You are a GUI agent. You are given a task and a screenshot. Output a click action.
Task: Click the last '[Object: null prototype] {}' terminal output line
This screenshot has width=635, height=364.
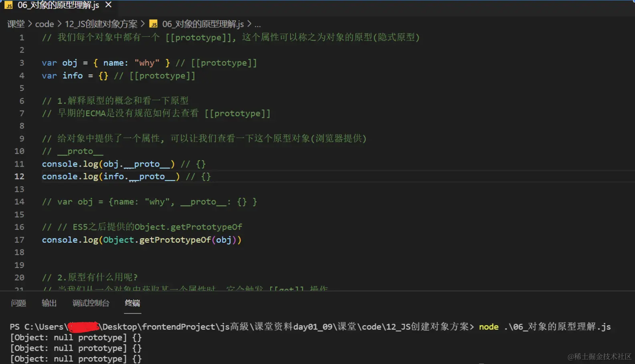point(76,359)
